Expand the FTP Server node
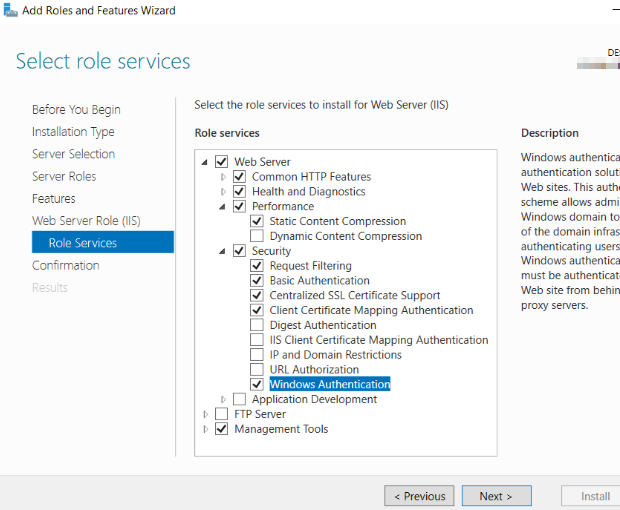This screenshot has height=510, width=620. tap(206, 414)
